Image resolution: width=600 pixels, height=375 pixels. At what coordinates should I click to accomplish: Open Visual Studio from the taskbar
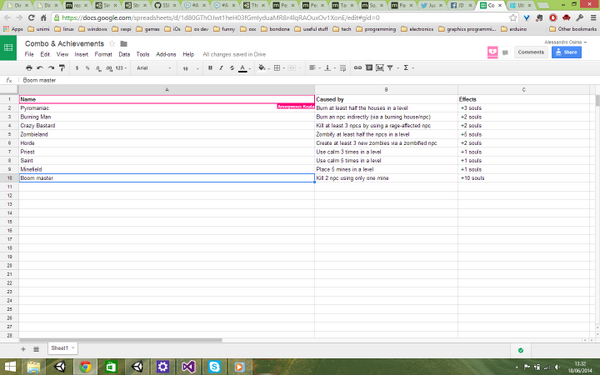click(188, 367)
